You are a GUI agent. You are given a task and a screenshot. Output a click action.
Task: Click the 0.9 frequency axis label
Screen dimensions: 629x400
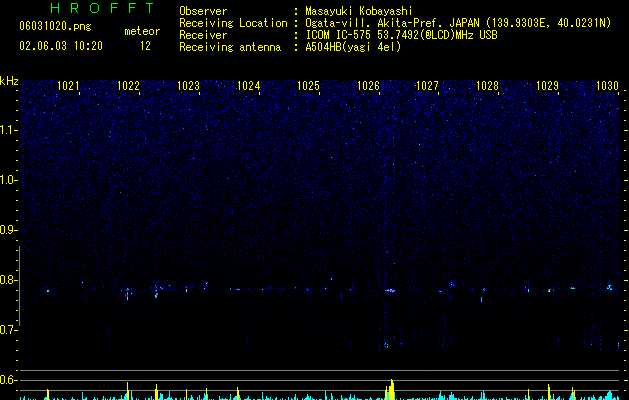coord(8,230)
